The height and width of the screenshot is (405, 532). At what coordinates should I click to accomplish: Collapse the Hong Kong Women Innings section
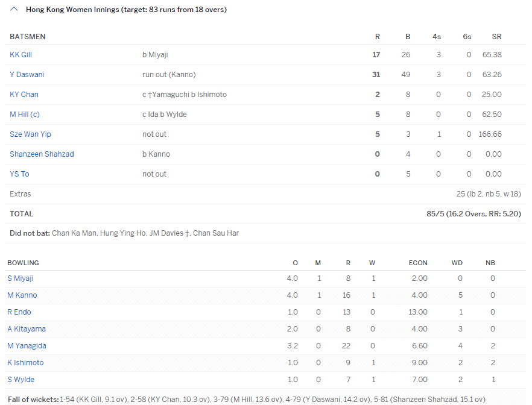coord(14,10)
